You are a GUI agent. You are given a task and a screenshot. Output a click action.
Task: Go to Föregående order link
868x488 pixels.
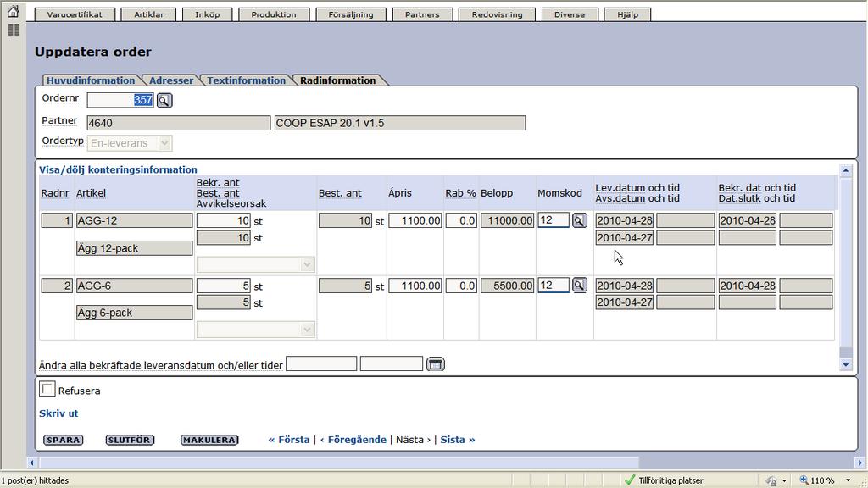pos(353,440)
